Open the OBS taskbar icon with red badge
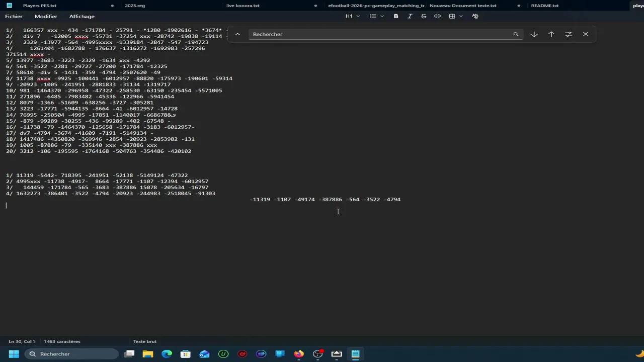Viewport: 644px width, 362px height. click(x=318, y=354)
